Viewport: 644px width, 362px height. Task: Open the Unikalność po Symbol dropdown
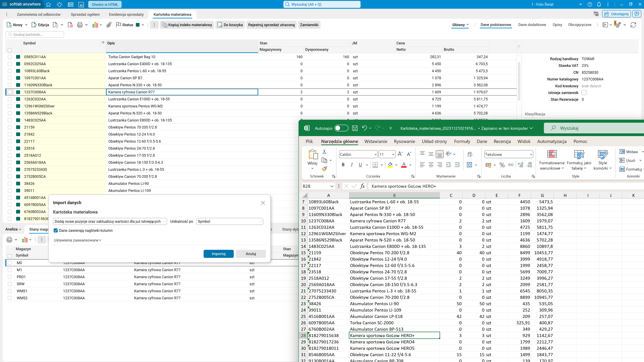point(229,221)
